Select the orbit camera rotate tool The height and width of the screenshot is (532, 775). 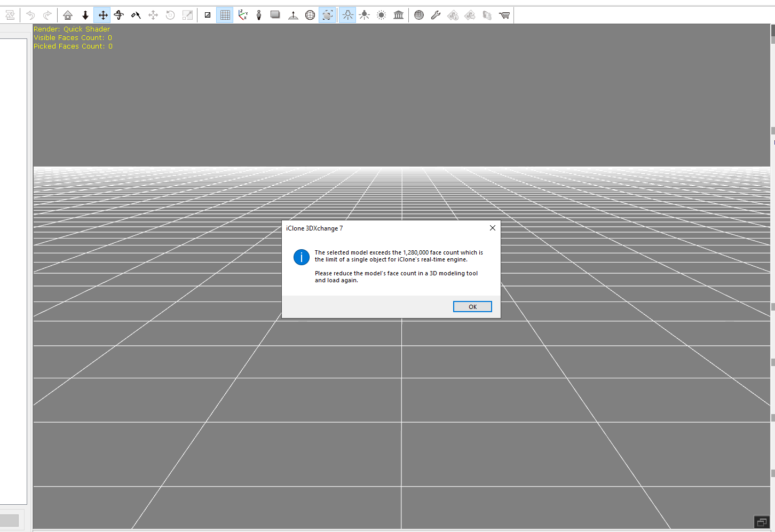point(119,15)
